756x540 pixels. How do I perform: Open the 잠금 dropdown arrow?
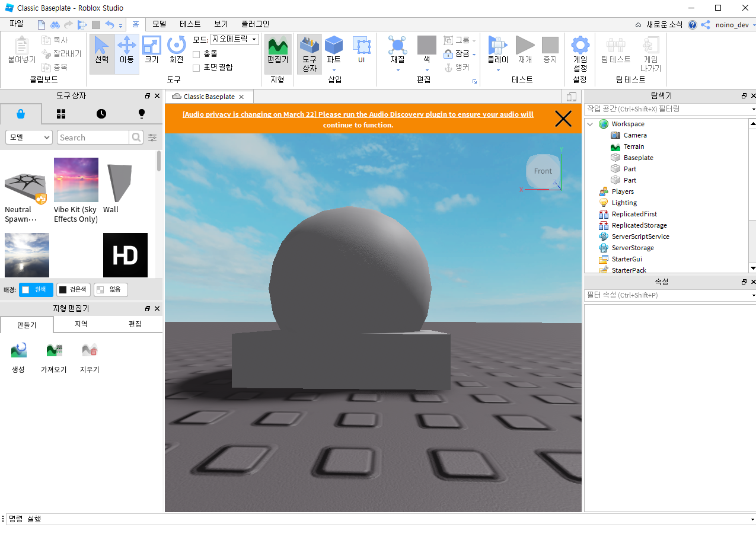pyautogui.click(x=474, y=54)
